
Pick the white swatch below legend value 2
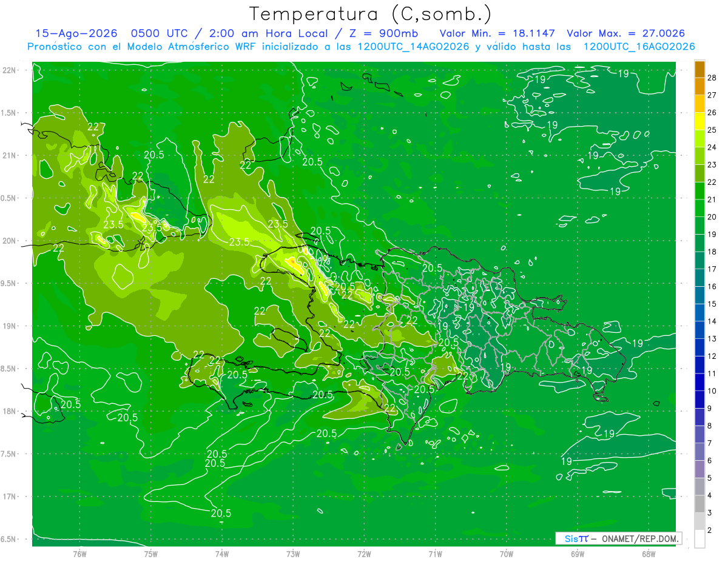click(x=699, y=539)
